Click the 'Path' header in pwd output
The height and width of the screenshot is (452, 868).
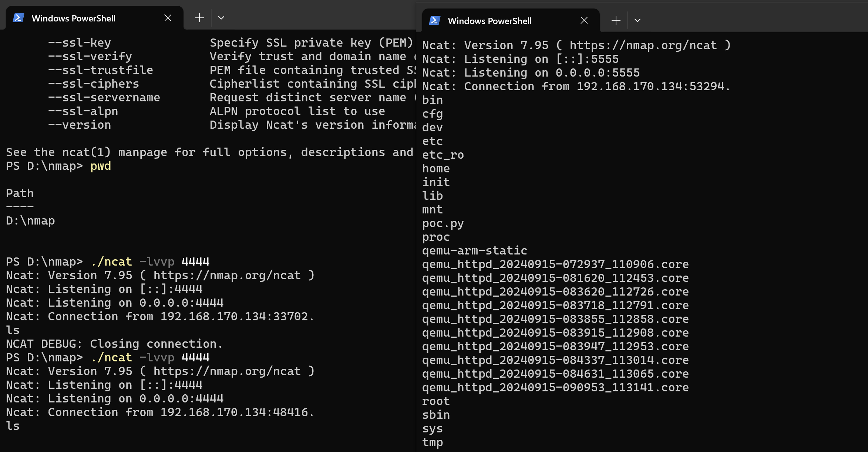[x=20, y=193]
